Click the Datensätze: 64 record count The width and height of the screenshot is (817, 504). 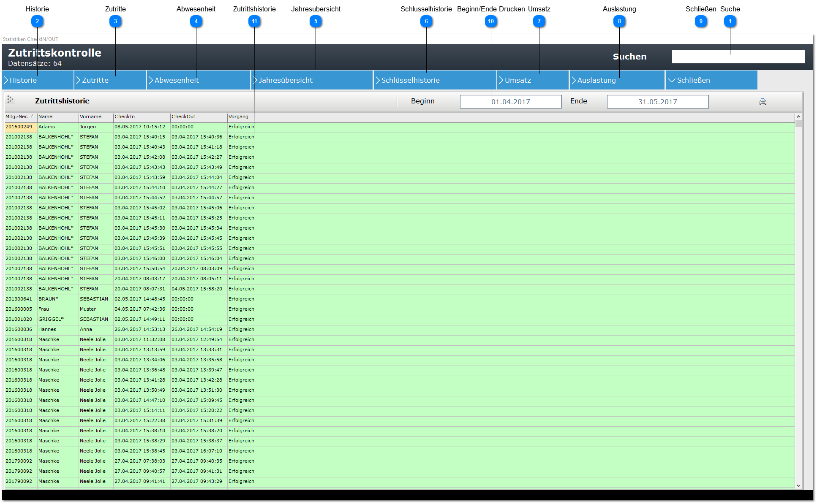(35, 63)
